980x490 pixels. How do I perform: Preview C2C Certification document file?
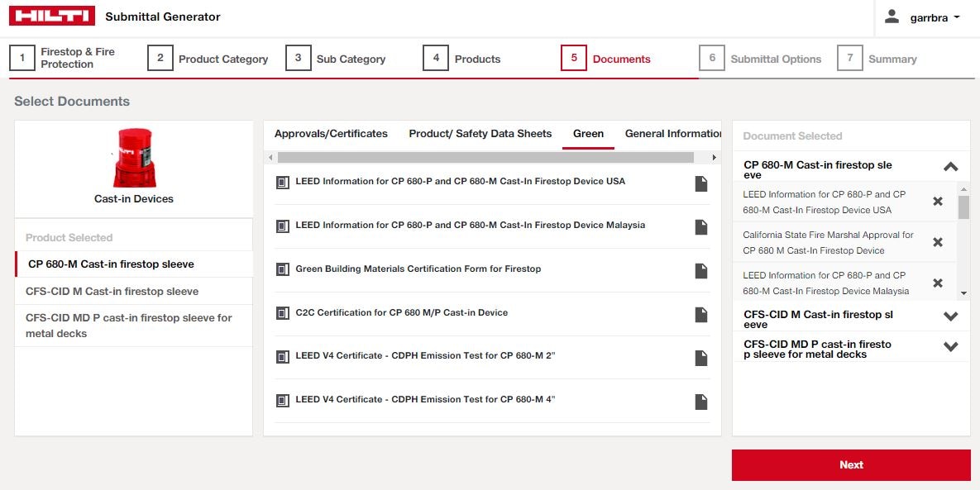701,315
